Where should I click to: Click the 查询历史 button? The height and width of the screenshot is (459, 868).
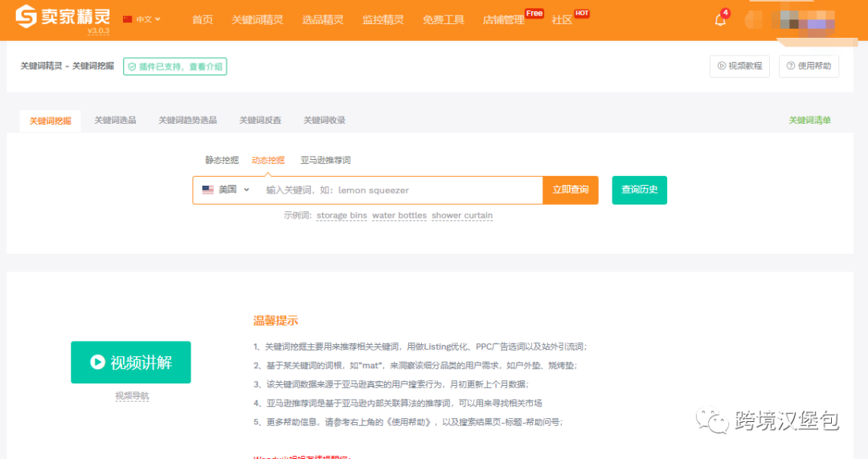pos(640,190)
